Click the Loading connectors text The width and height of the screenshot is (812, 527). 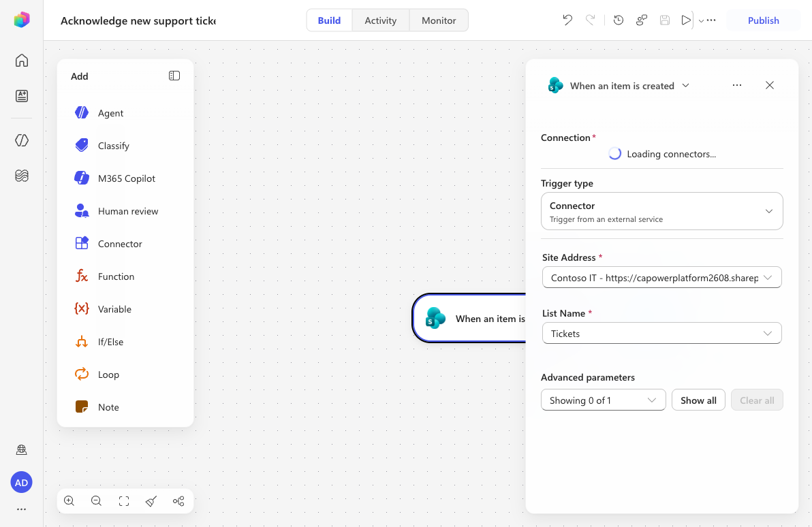[671, 154]
